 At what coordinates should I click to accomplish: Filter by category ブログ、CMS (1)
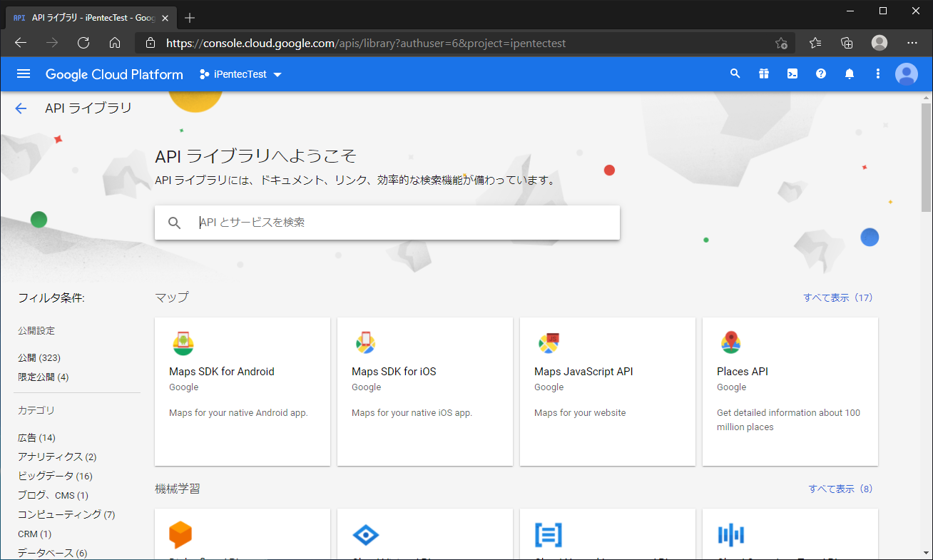[53, 495]
